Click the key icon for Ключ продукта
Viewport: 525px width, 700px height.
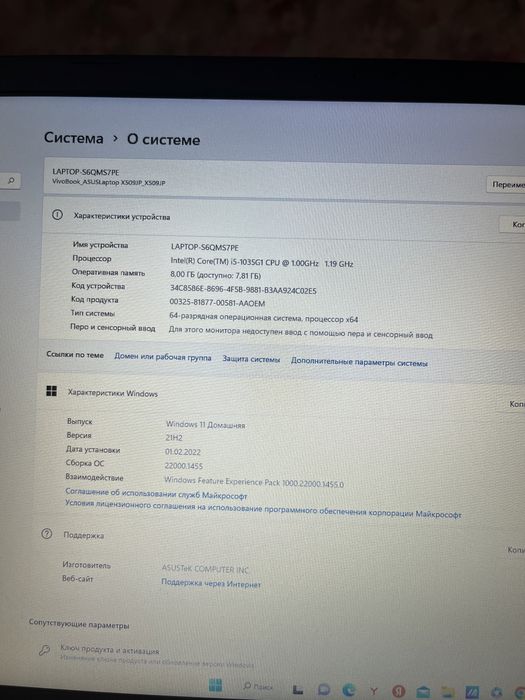pos(44,650)
